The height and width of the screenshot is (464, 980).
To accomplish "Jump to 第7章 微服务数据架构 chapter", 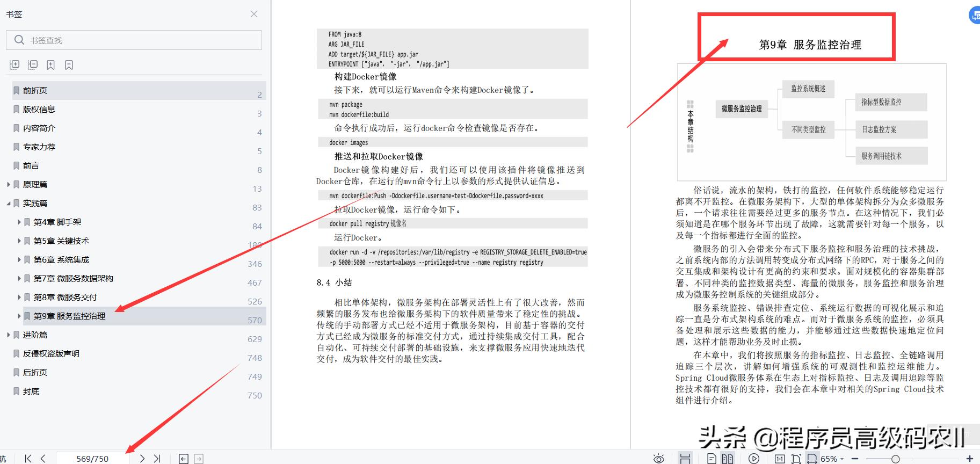I will coord(74,278).
